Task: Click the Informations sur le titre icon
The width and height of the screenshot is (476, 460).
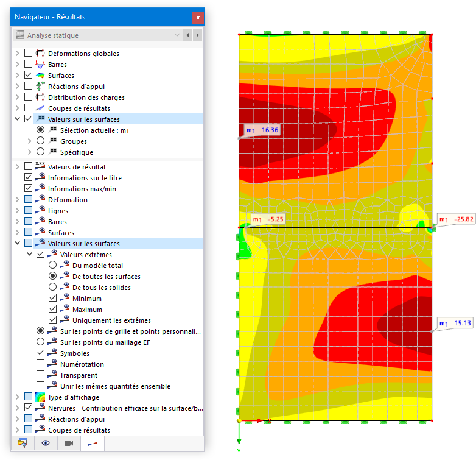Action: 40,177
